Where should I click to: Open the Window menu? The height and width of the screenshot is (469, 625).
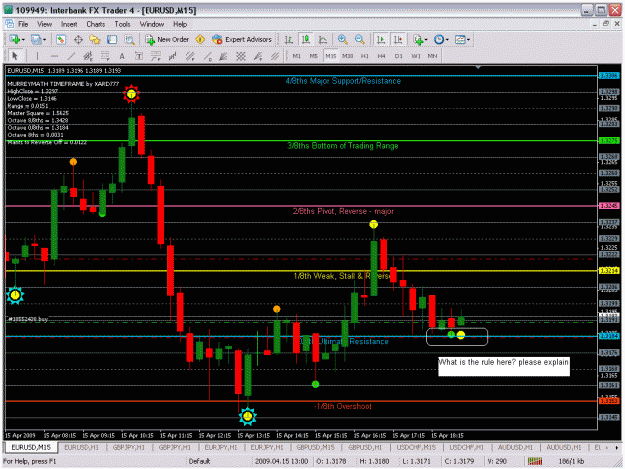[x=152, y=24]
